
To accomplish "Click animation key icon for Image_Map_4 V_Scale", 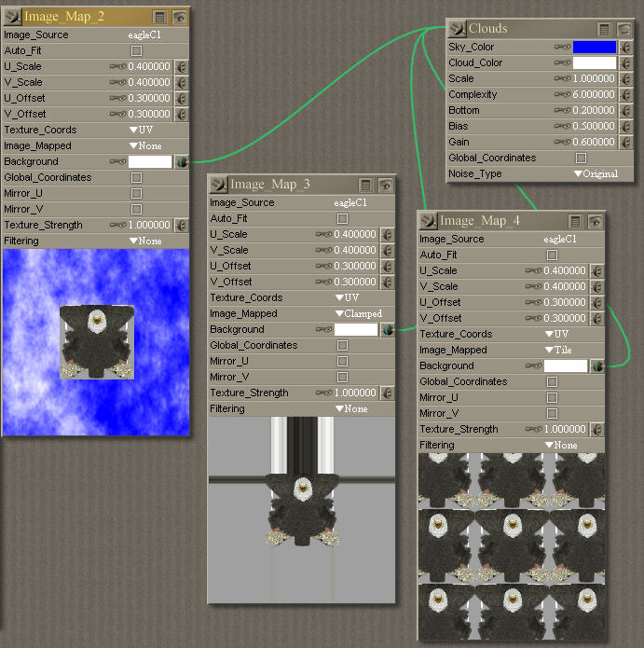I will 534,287.
